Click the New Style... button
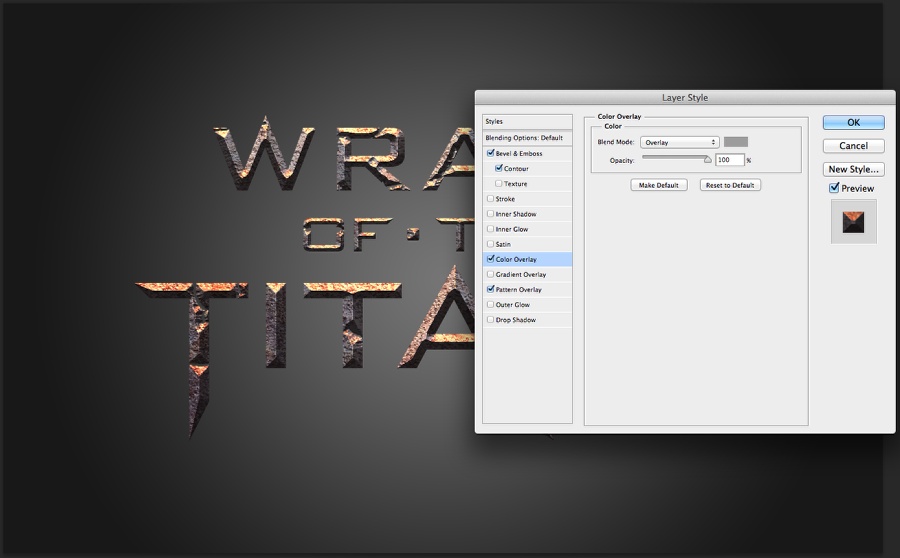This screenshot has height=558, width=900. point(854,169)
